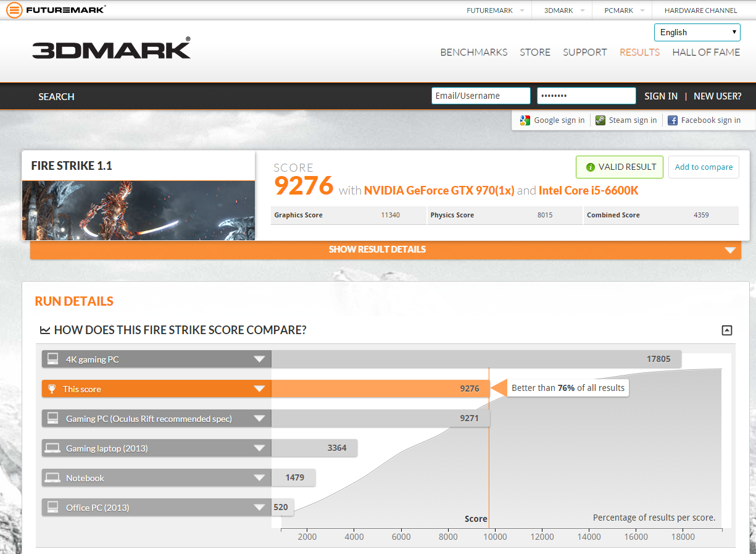Expand the 4K gaming PC row arrow
The width and height of the screenshot is (756, 554).
point(259,359)
